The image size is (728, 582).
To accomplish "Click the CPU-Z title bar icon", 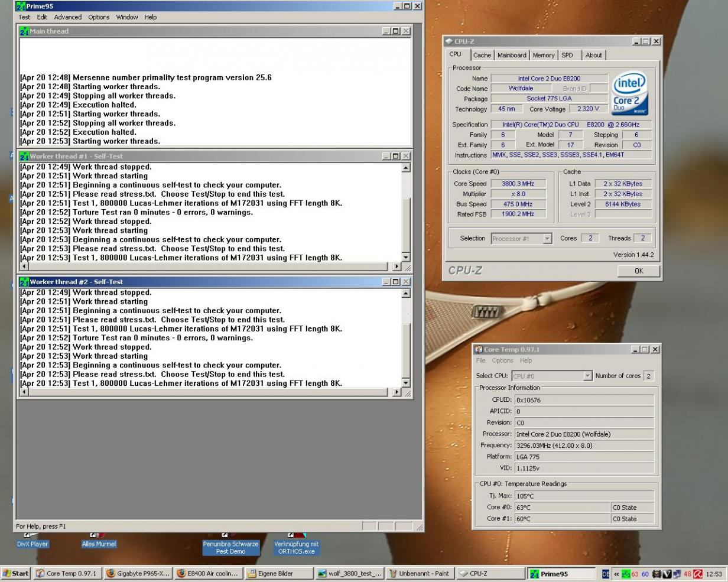I will pos(449,41).
